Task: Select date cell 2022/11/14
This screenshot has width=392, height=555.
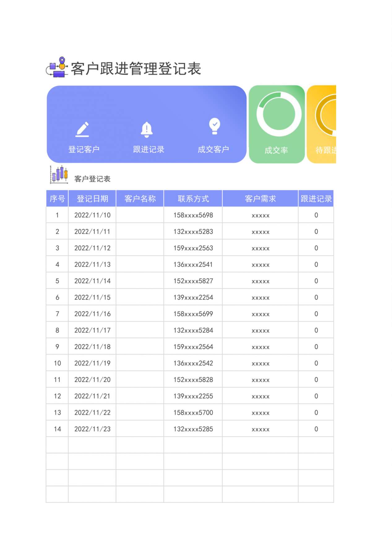Action: [92, 281]
